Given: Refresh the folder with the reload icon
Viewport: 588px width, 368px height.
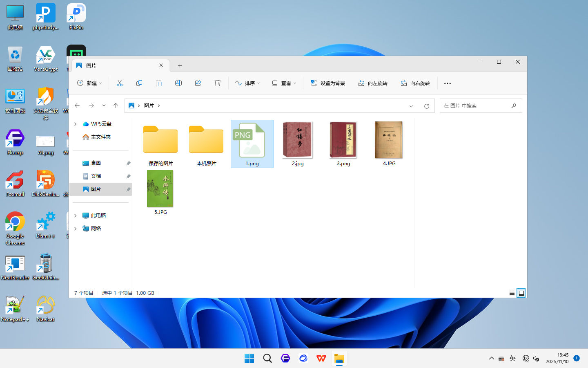Looking at the screenshot, I should 427,106.
